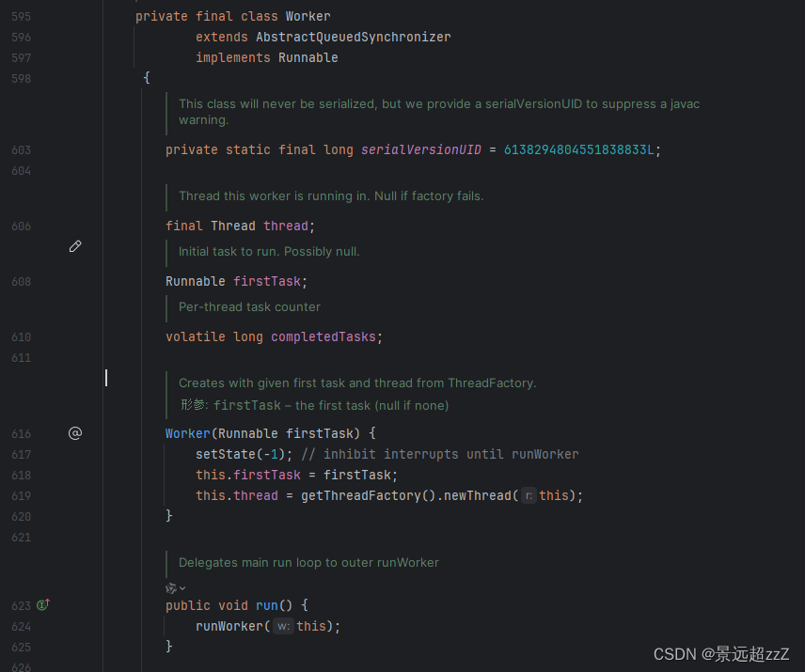This screenshot has height=672, width=805.
Task: Click line number 598 in the gutter
Action: (x=21, y=78)
